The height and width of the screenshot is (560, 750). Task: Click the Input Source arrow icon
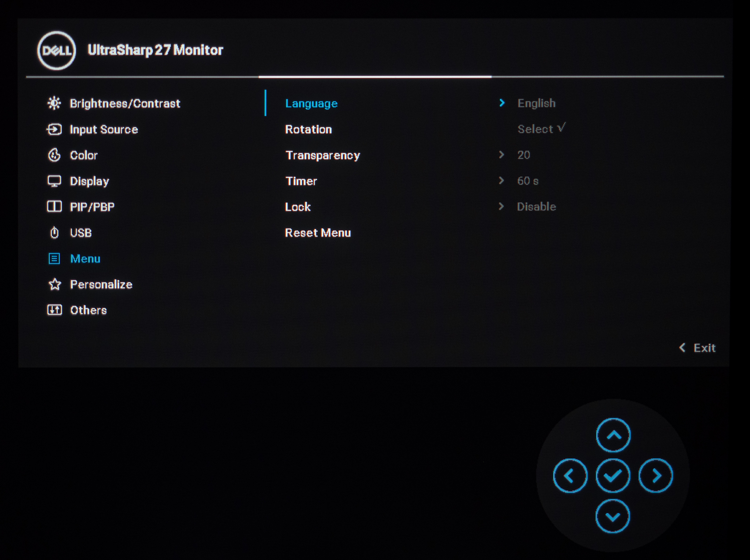(54, 129)
